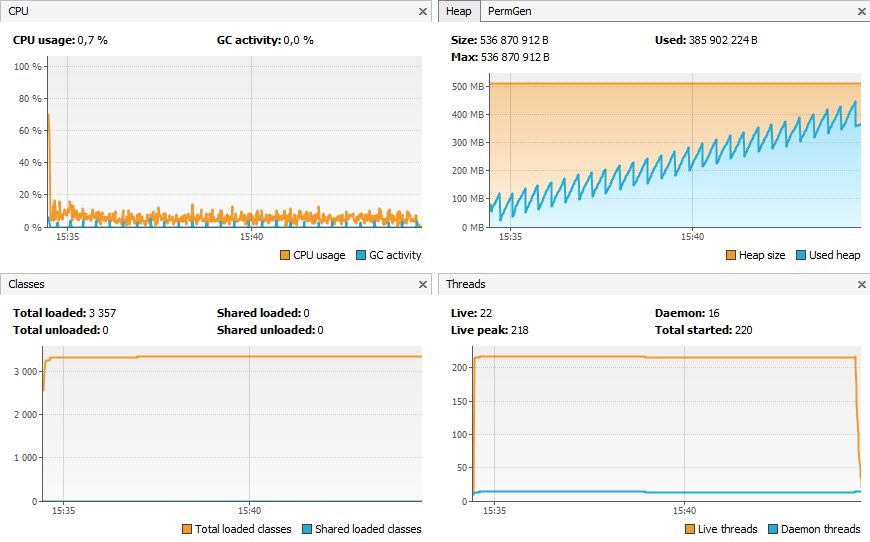Close the Heap memory panel
This screenshot has height=542, width=870.
tap(862, 11)
